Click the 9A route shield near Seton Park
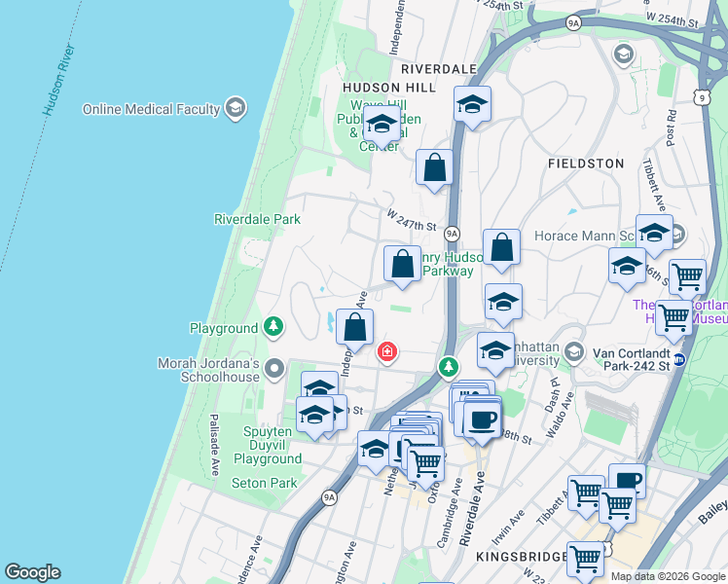The height and width of the screenshot is (584, 728). (x=329, y=498)
